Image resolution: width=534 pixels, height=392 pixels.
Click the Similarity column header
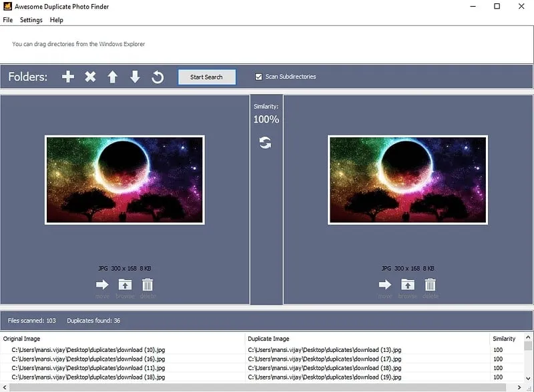505,338
